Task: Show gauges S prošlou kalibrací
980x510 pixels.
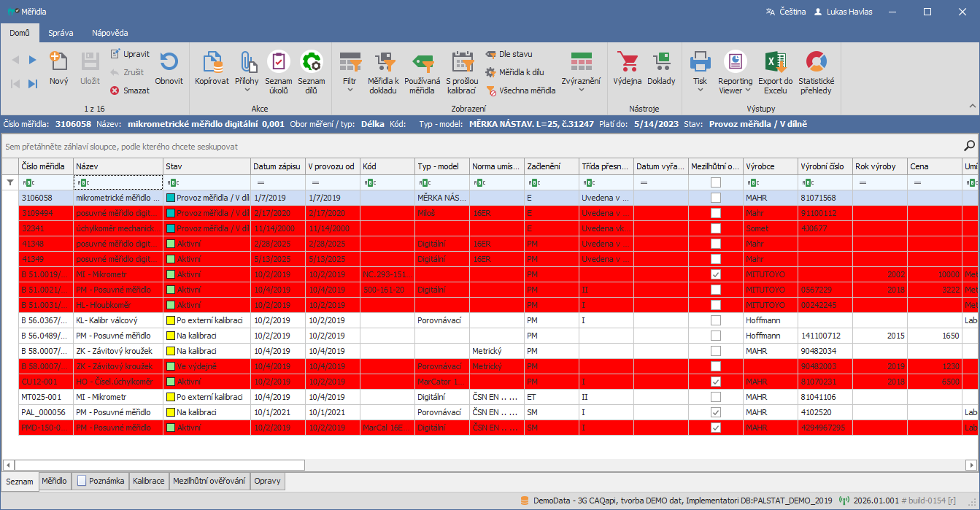Action: pyautogui.click(x=462, y=72)
